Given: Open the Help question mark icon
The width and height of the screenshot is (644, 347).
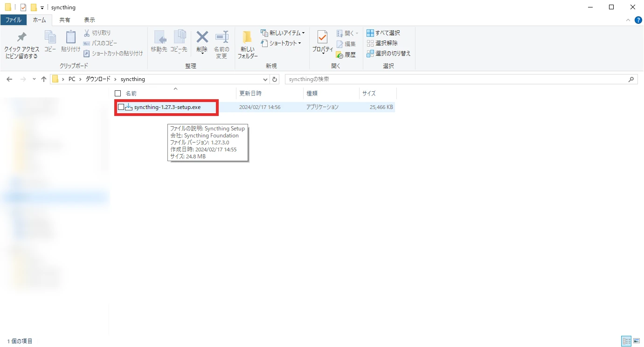Looking at the screenshot, I should click(638, 20).
